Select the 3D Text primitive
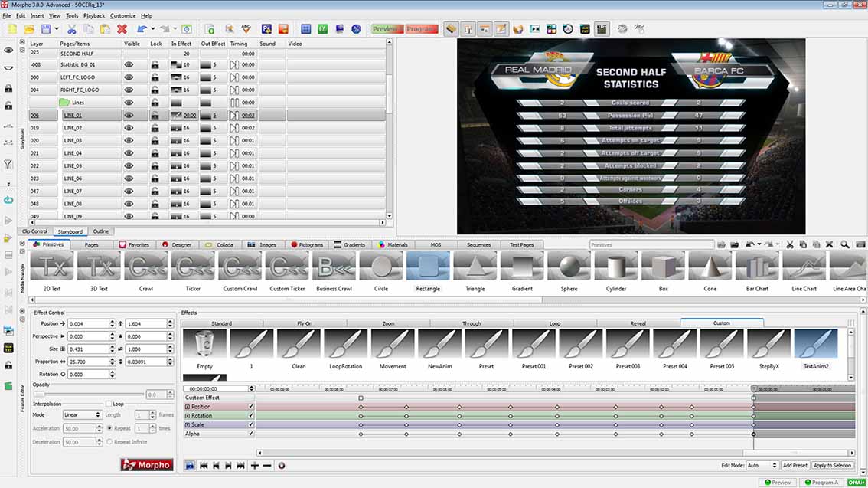The width and height of the screenshot is (868, 488). click(99, 272)
